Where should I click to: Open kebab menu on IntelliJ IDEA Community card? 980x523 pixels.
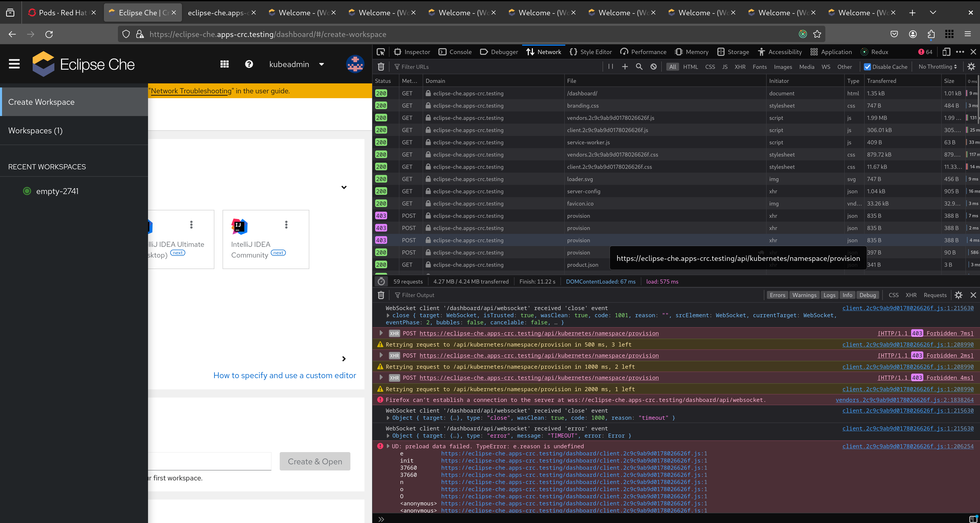pos(286,225)
